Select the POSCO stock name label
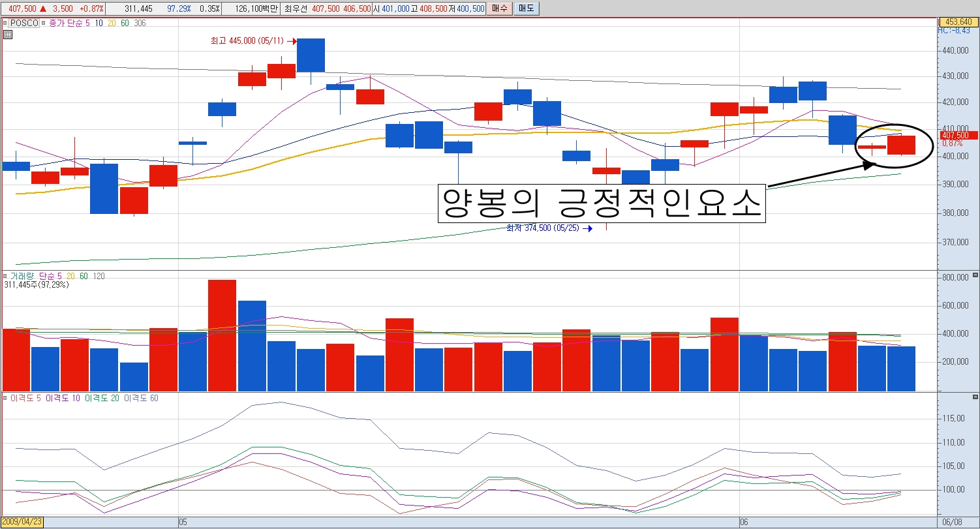The image size is (980, 529). (x=23, y=23)
